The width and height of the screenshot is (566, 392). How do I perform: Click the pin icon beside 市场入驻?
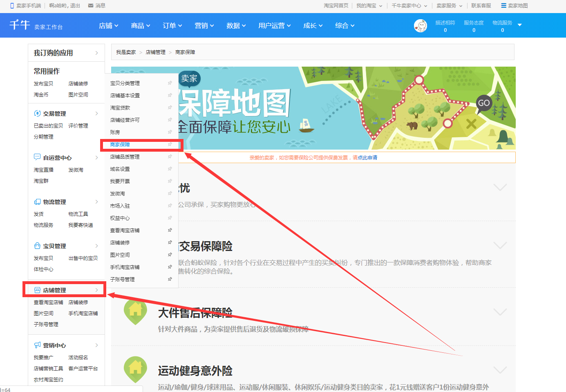point(170,206)
